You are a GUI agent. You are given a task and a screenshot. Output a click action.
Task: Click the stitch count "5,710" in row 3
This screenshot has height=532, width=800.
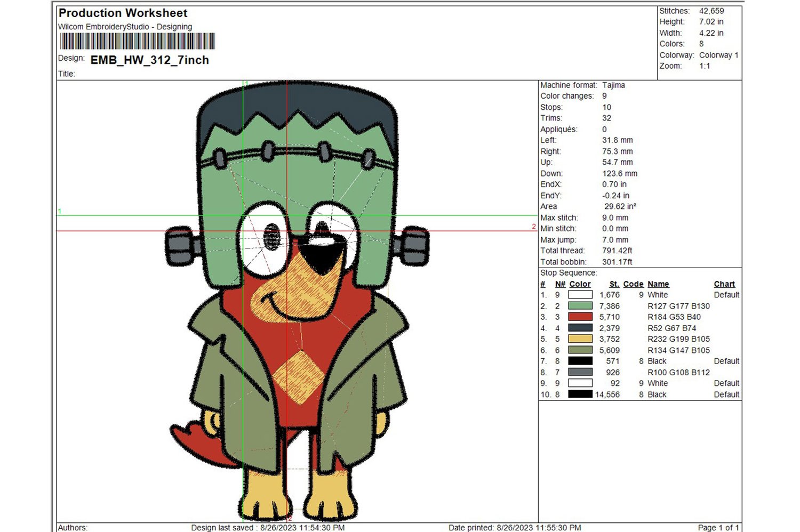pyautogui.click(x=610, y=317)
